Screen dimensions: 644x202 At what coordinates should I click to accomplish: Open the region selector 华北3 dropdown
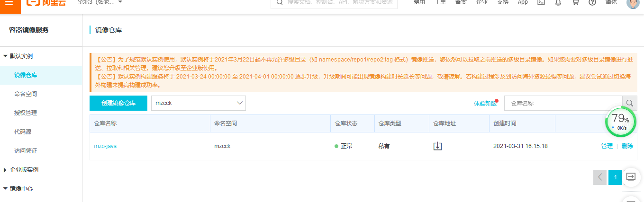[x=100, y=2]
